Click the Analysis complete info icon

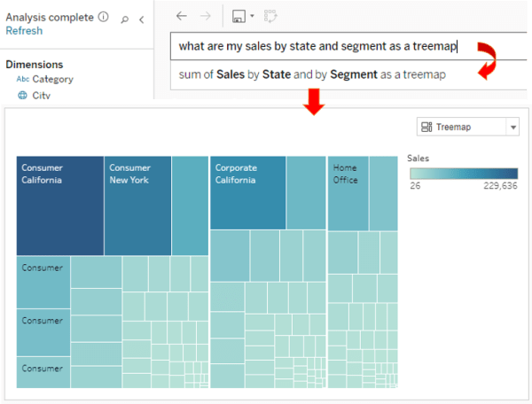click(104, 17)
